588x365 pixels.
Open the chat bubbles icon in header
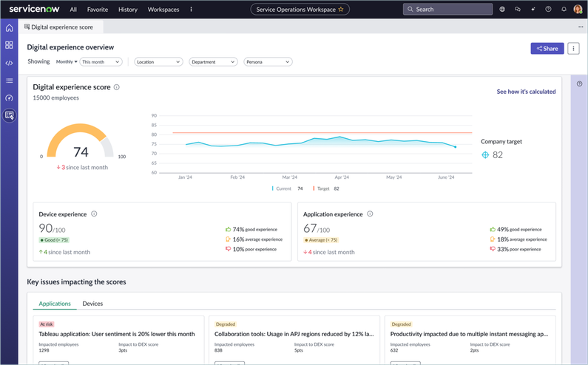tap(518, 10)
